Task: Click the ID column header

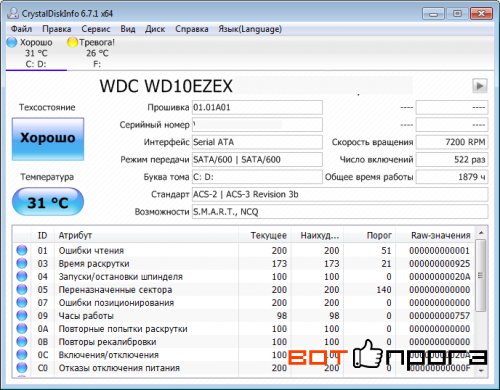Action: pos(42,235)
